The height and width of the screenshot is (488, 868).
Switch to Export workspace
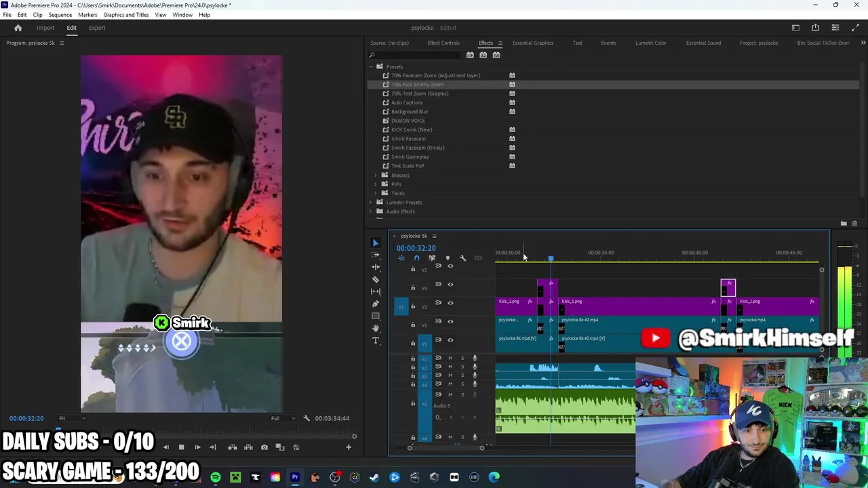(x=97, y=28)
